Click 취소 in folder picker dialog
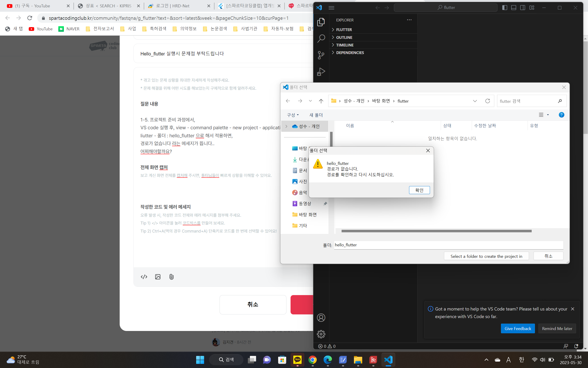 coord(548,256)
